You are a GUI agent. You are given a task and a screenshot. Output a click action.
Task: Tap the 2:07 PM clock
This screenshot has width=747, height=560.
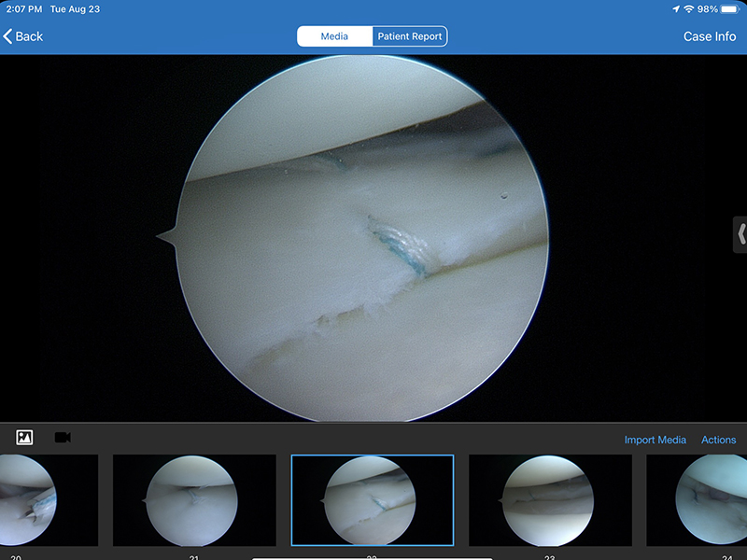pos(24,9)
